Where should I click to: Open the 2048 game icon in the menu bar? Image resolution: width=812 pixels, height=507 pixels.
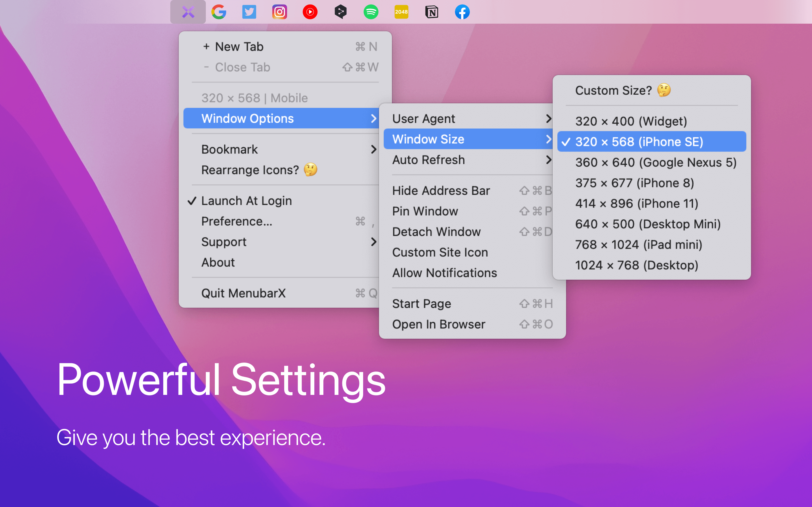401,12
